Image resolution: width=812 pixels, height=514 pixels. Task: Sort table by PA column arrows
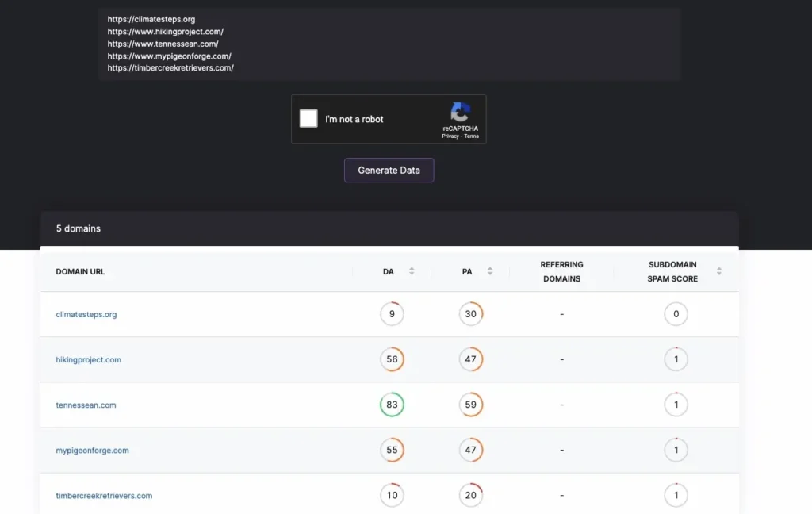pyautogui.click(x=490, y=271)
